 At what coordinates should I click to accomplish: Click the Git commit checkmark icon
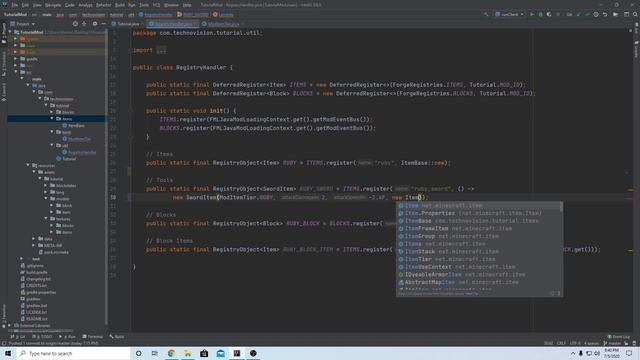pos(587,14)
